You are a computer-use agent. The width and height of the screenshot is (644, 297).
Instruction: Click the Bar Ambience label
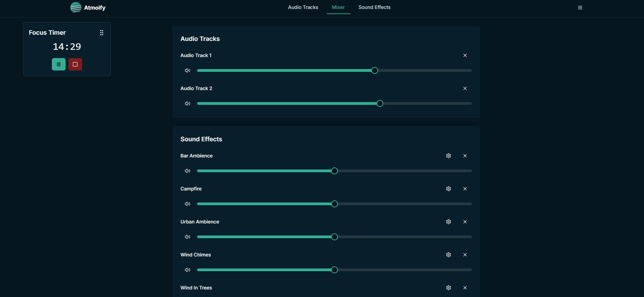click(x=196, y=156)
